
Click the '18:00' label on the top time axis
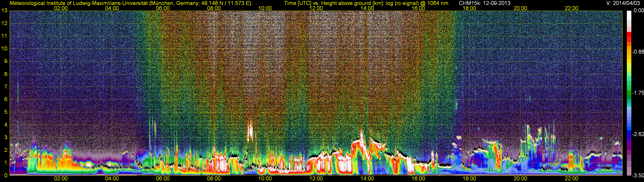(469, 8)
